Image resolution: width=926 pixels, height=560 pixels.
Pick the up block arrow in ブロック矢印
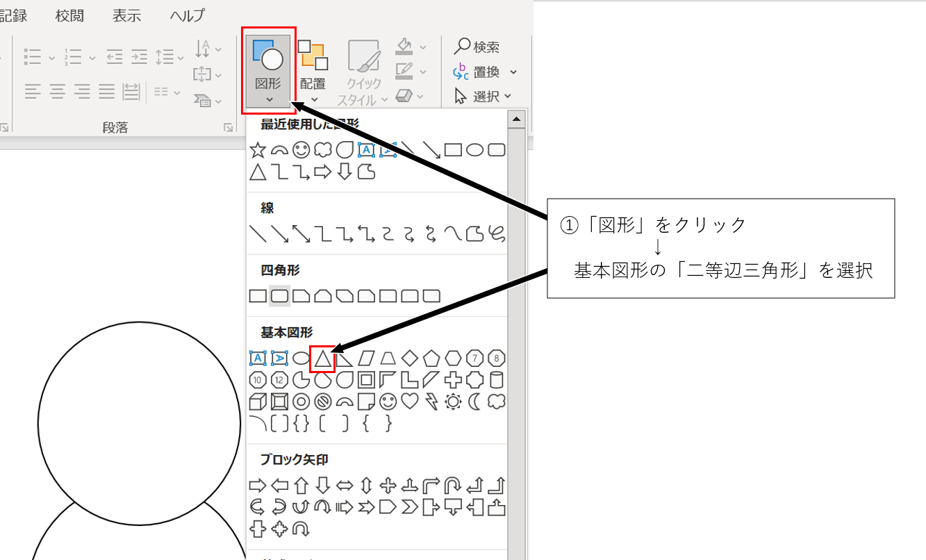click(301, 485)
